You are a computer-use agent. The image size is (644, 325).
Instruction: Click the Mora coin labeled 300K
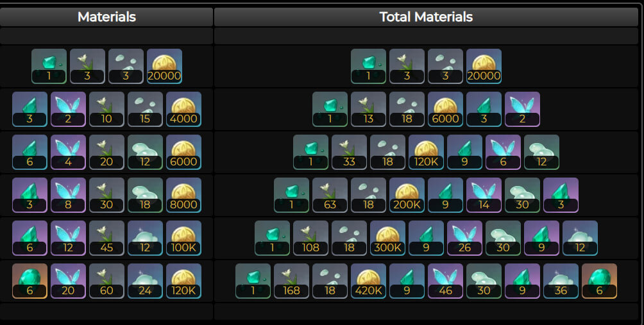387,238
